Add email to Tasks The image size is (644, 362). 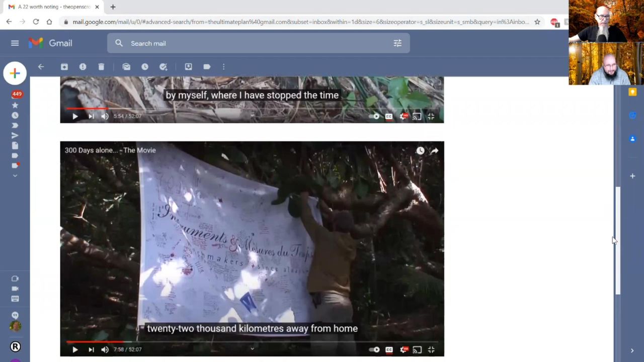click(163, 67)
